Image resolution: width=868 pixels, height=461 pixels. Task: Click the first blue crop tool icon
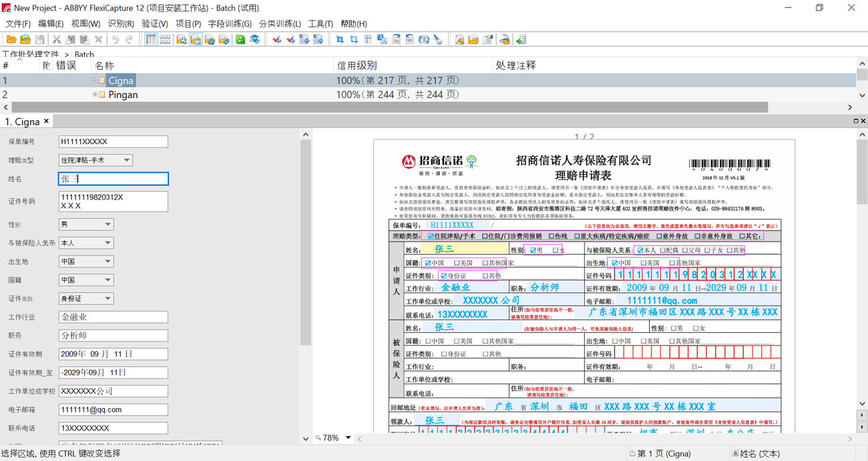point(339,40)
